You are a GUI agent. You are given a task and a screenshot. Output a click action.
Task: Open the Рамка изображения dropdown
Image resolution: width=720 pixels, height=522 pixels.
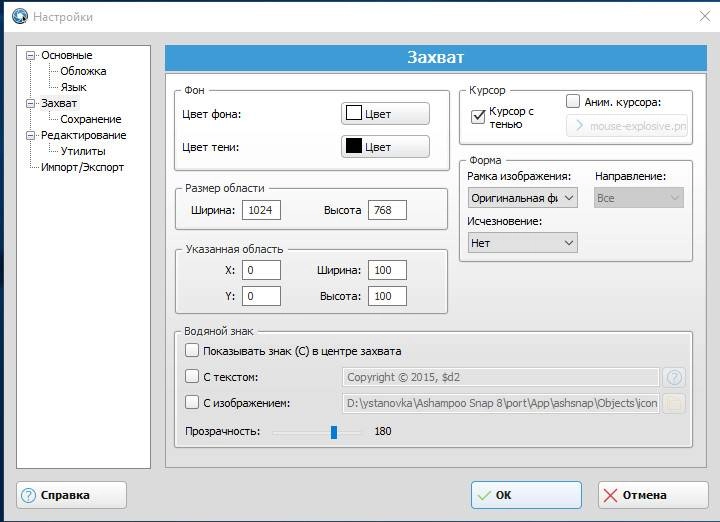point(523,198)
